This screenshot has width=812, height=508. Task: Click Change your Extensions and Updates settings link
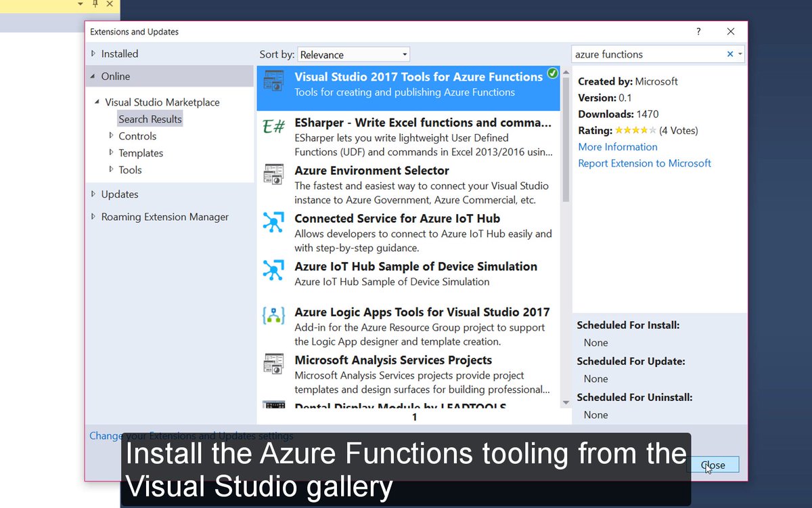coord(191,436)
